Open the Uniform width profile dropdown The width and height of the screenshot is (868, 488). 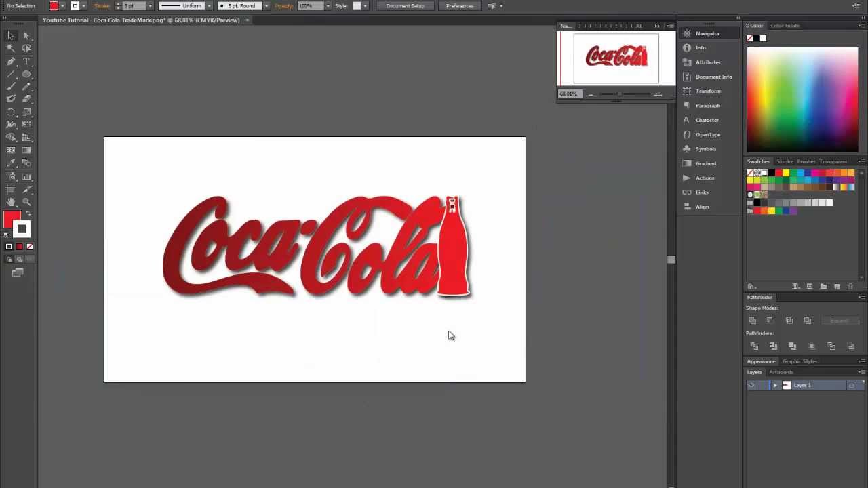coord(210,6)
